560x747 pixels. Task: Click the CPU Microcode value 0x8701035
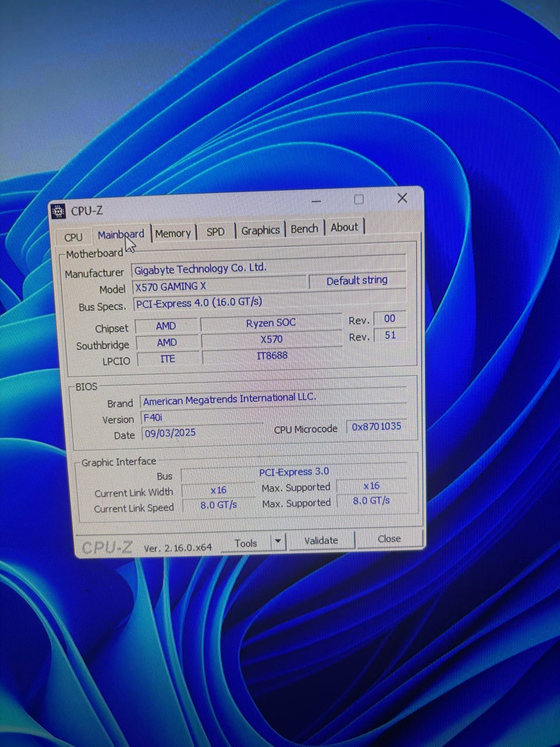point(376,427)
